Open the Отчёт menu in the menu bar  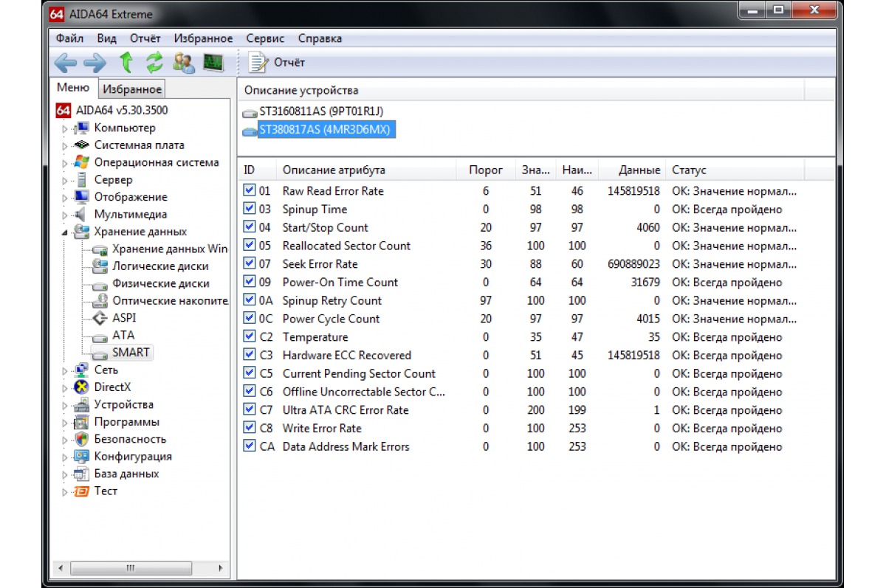pos(145,38)
